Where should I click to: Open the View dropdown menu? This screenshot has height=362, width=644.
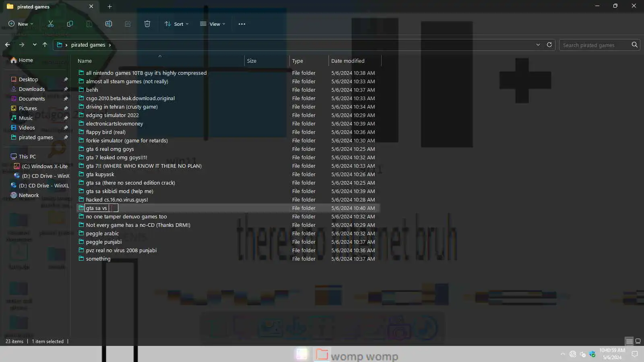coord(213,24)
